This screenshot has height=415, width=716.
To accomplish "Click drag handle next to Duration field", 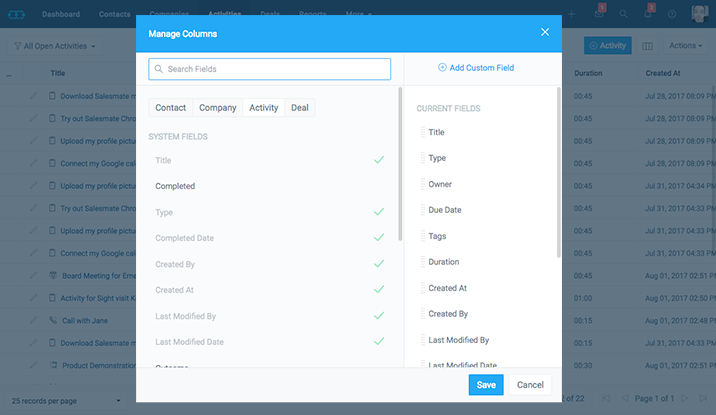I will 423,262.
